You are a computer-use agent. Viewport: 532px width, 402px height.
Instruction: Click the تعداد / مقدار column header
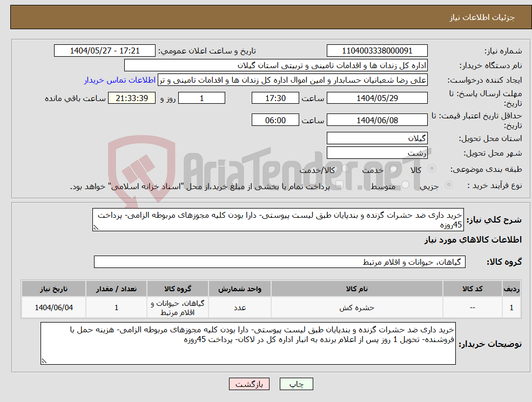(116, 289)
